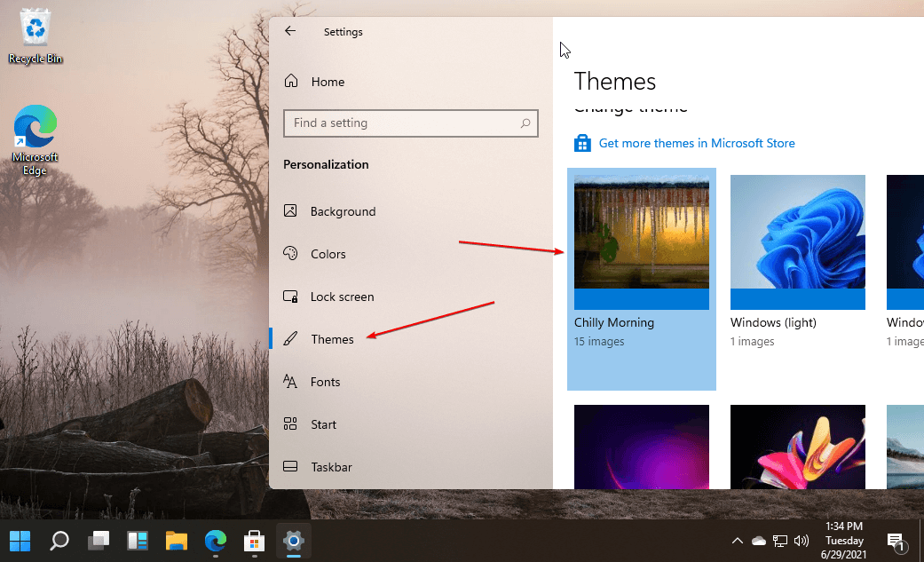Show hidden tray icons chevron
This screenshot has width=924, height=562.
coord(737,541)
